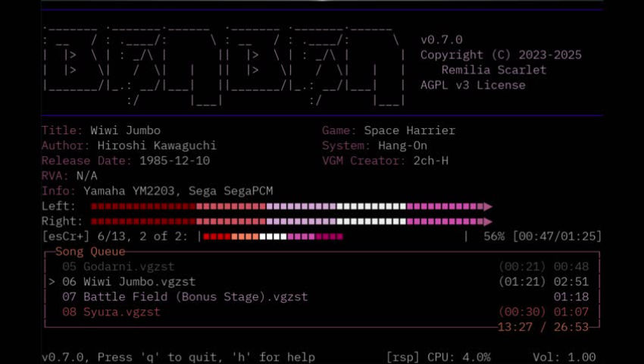Click the 13:27 / 26:53 queue total time
644x364 pixels.
coord(542,327)
